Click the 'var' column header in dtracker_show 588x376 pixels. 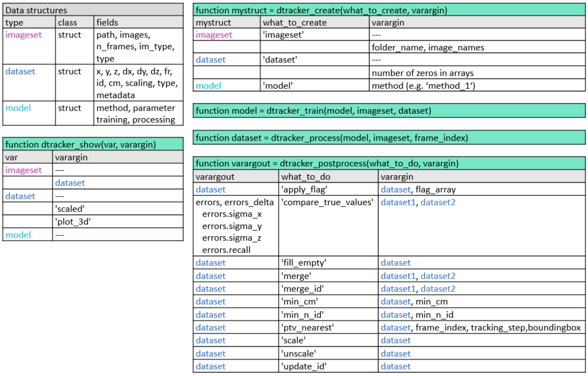28,157
